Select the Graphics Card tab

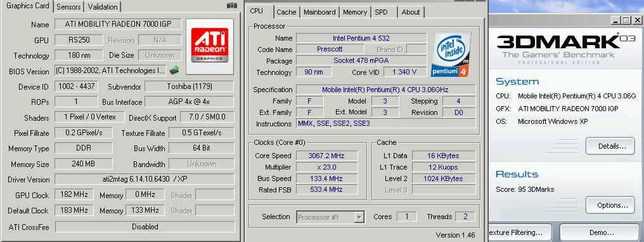[27, 6]
